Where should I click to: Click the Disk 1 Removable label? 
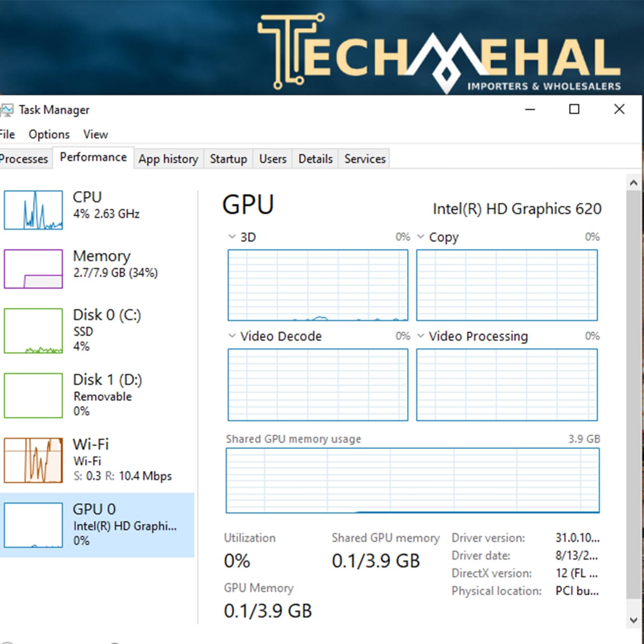tap(103, 396)
